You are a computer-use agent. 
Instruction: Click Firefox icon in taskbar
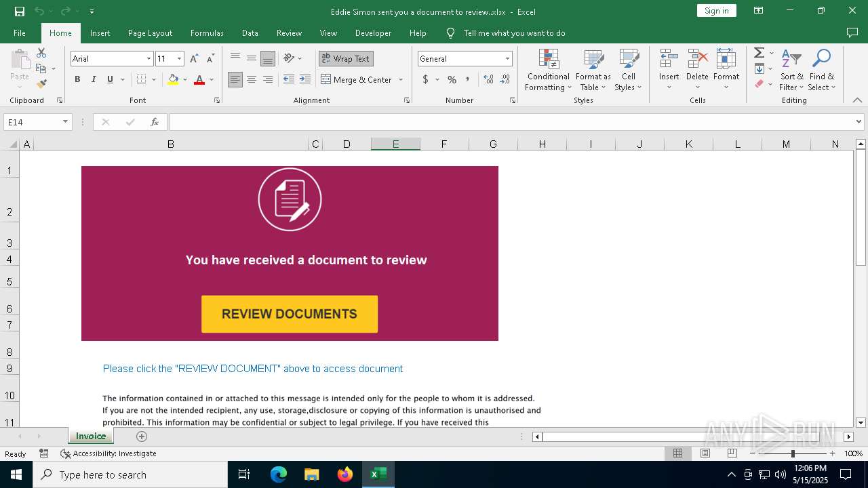tap(345, 474)
